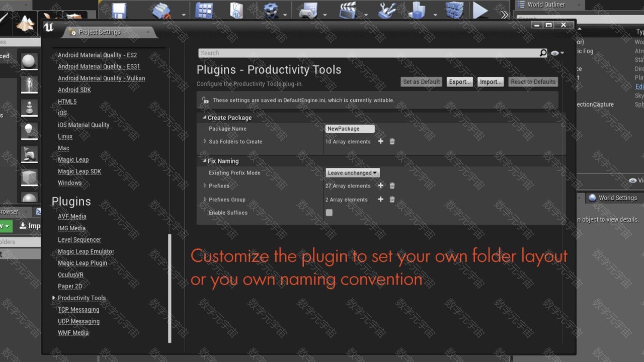
Task: Open the Android SDK settings page
Action: click(x=74, y=90)
